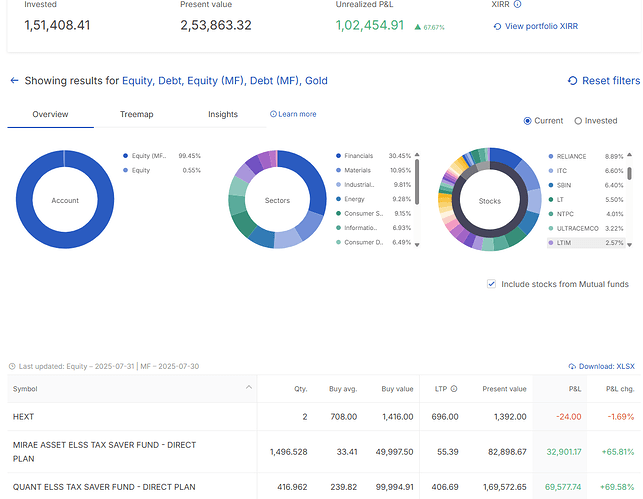Click the HEXT P&L value -24.00
This screenshot has width=643, height=499.
point(569,417)
